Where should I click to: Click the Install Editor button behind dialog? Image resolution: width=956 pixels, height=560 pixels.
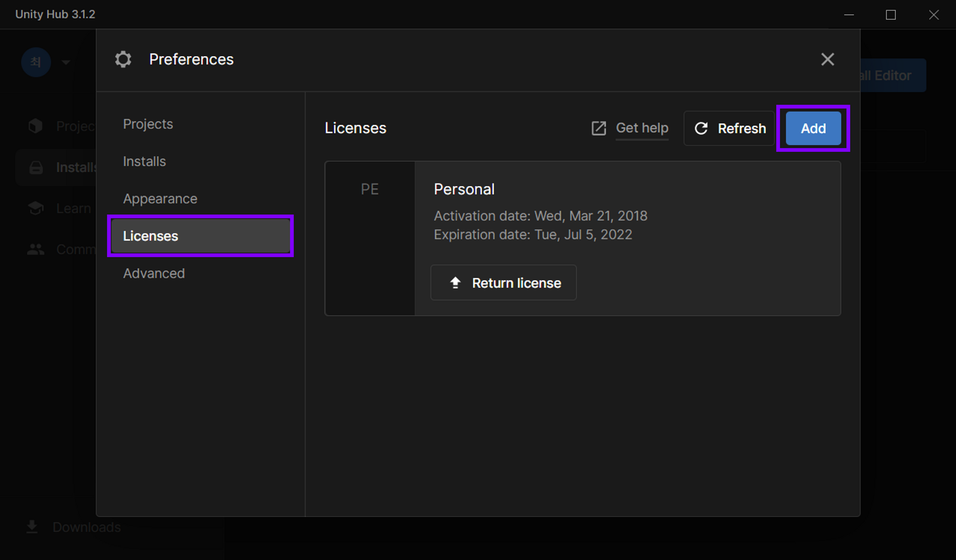[893, 75]
